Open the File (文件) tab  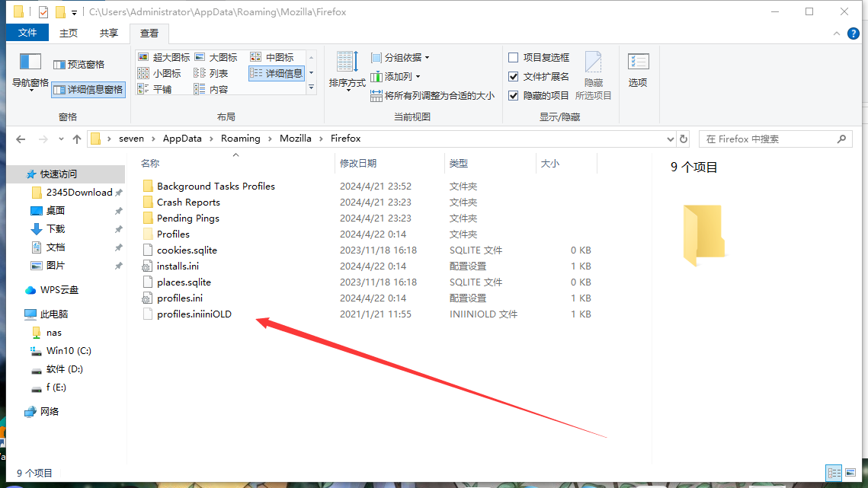(27, 33)
